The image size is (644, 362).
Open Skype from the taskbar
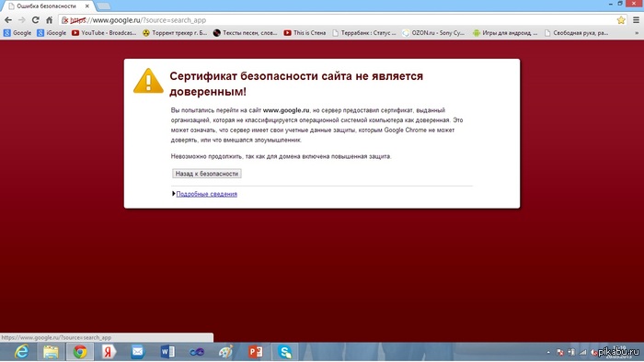pyautogui.click(x=284, y=352)
